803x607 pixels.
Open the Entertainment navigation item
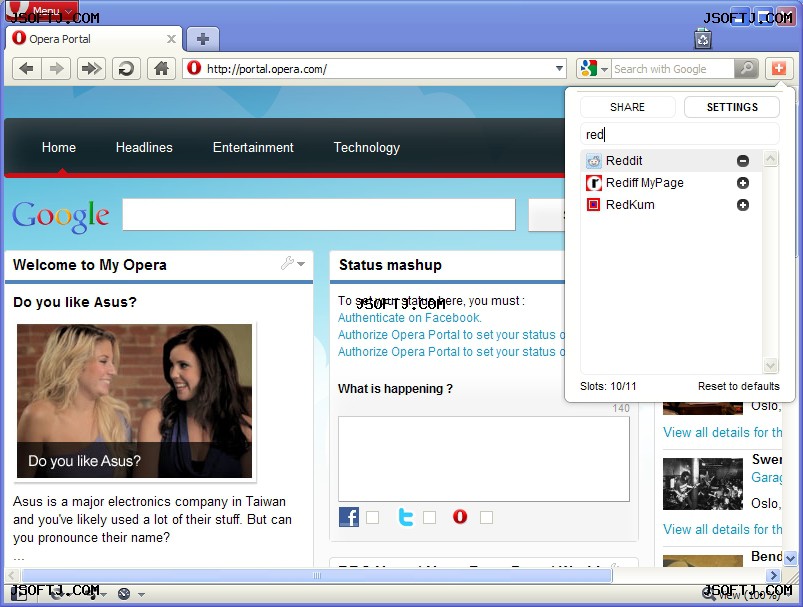(253, 148)
